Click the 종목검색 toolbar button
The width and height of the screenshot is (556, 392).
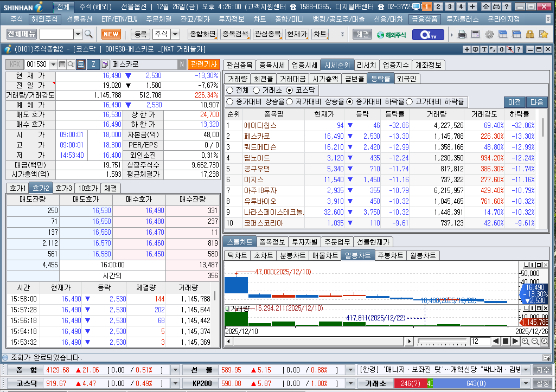pyautogui.click(x=235, y=34)
